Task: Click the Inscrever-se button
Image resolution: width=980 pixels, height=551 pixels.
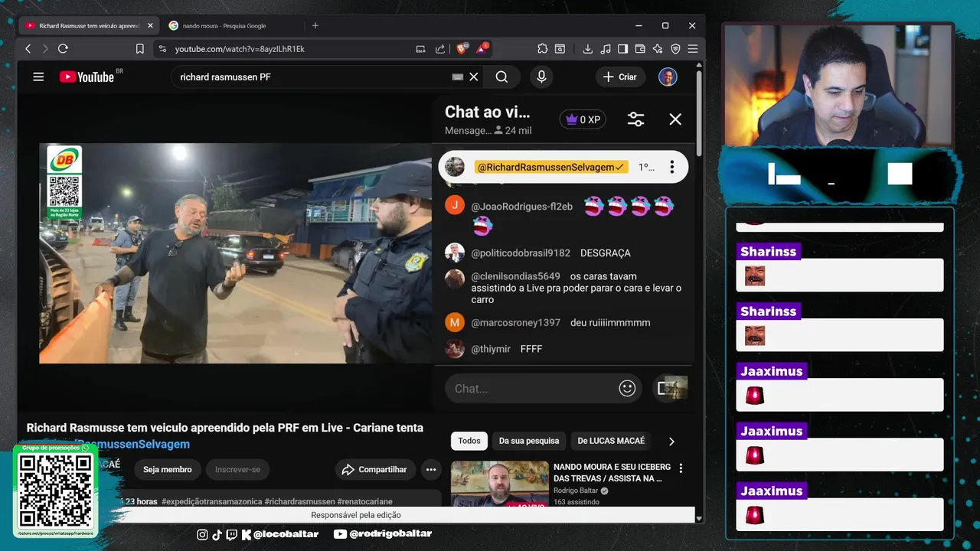Action: [x=237, y=469]
